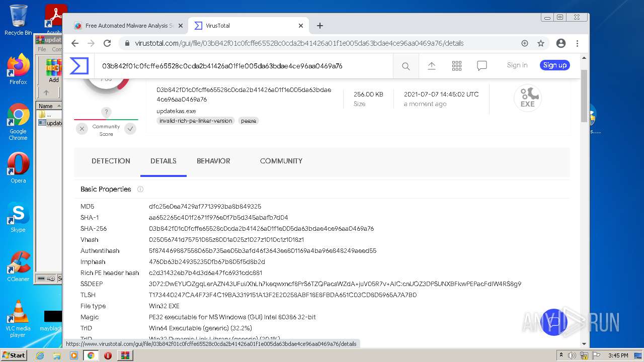
Task: Click the Add button in WinRAR
Action: (x=53, y=71)
